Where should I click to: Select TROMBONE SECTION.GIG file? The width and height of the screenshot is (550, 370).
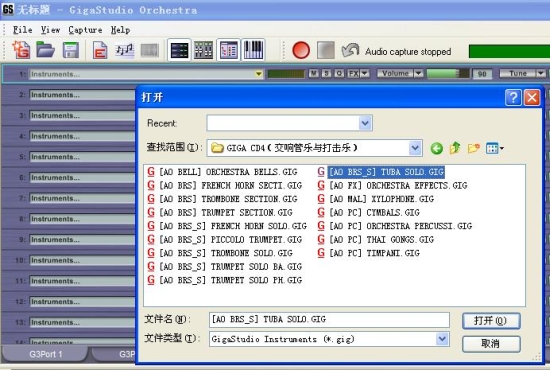pyautogui.click(x=228, y=199)
